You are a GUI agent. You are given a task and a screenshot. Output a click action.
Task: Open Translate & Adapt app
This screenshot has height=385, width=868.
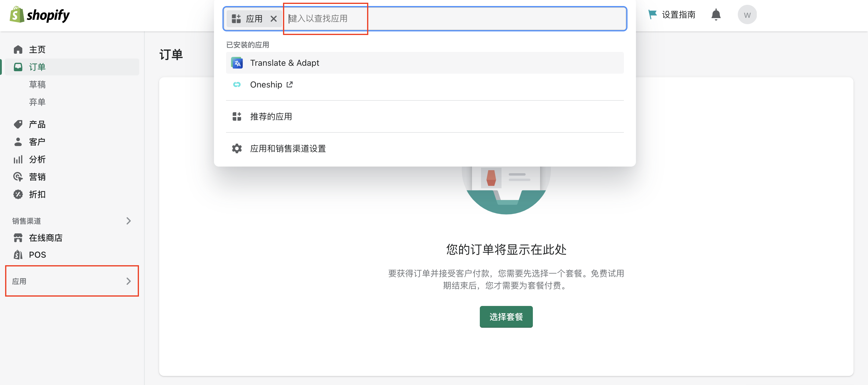click(x=425, y=63)
